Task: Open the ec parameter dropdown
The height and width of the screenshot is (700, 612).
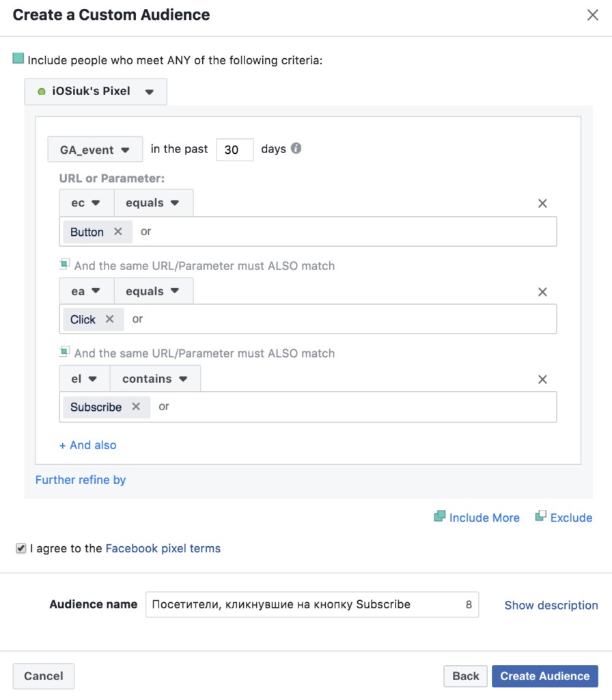Action: pyautogui.click(x=86, y=203)
